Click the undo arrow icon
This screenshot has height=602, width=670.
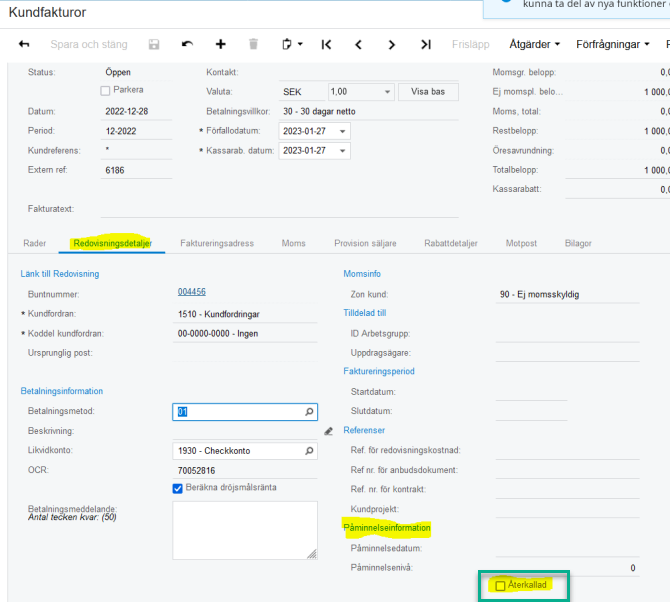[187, 44]
